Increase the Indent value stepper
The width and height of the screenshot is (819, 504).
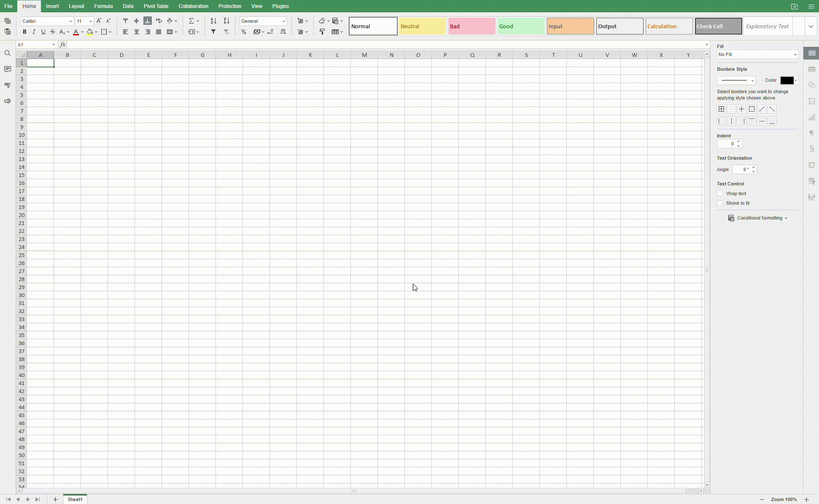coord(738,142)
